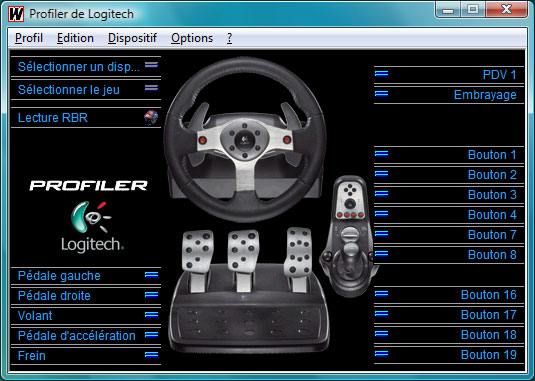Open the Pédale gauche settings icon
535x381 pixels.
click(151, 275)
